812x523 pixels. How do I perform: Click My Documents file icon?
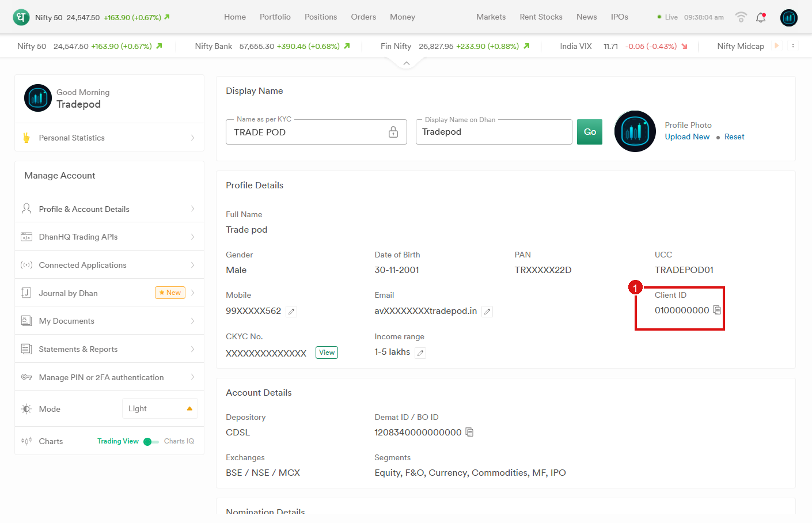pyautogui.click(x=26, y=321)
